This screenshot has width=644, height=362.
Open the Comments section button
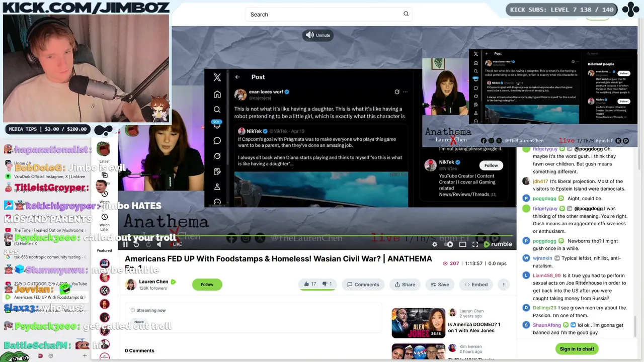363,285
